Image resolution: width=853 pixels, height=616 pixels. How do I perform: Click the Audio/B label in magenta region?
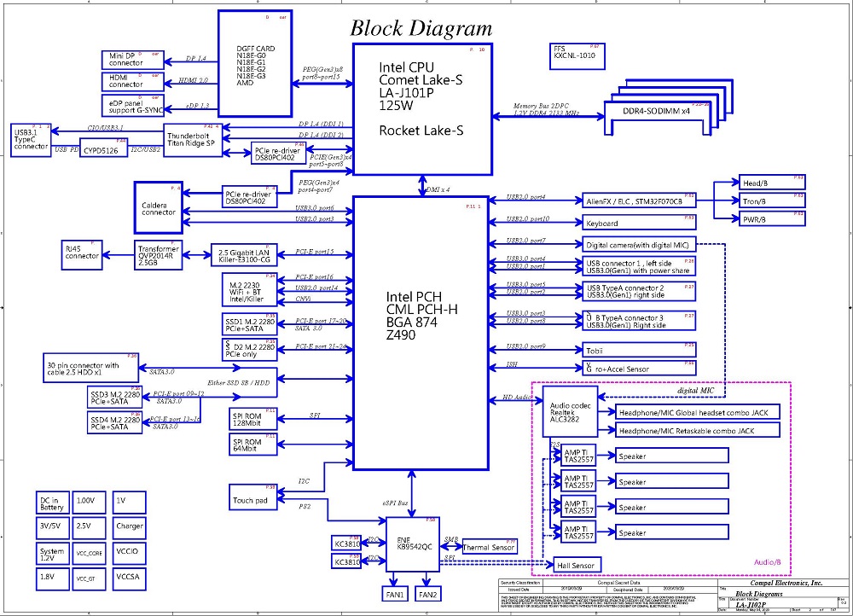coord(767,562)
